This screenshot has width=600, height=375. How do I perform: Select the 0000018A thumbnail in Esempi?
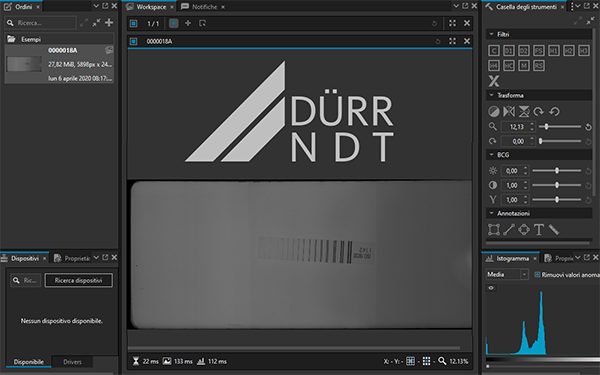pyautogui.click(x=24, y=64)
